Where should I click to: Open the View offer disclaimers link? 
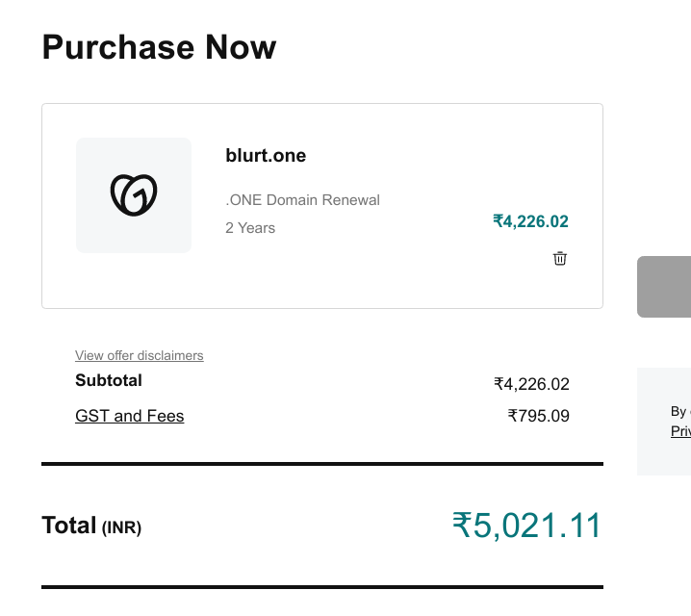140,355
